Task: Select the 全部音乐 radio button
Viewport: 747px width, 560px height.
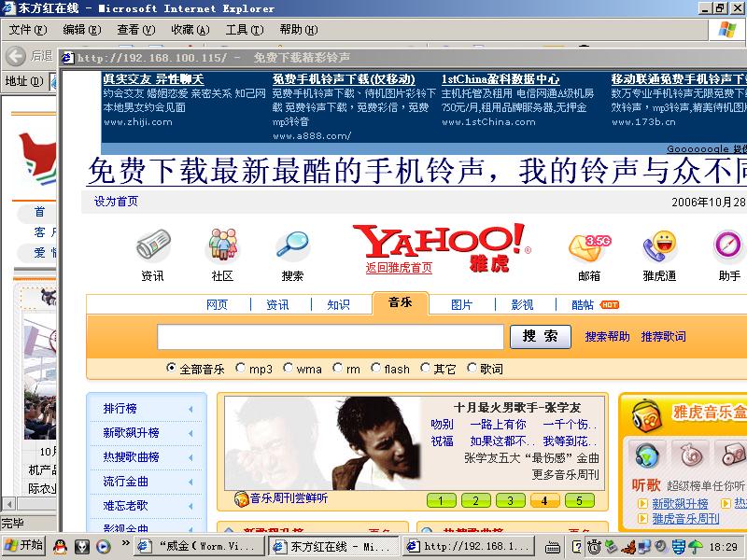Action: click(171, 368)
